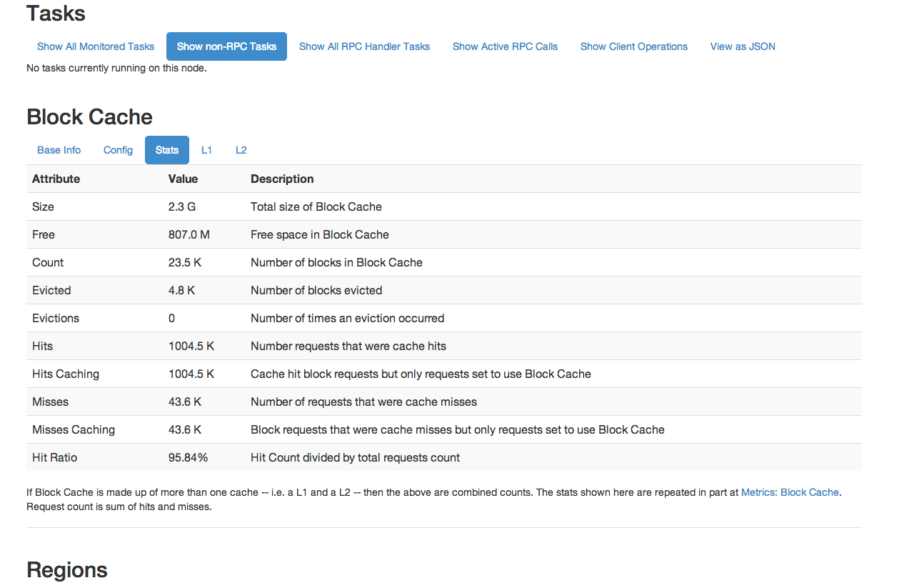Screen dimensions: 924x583
Task: Click Show Active RPC Calls
Action: [505, 46]
